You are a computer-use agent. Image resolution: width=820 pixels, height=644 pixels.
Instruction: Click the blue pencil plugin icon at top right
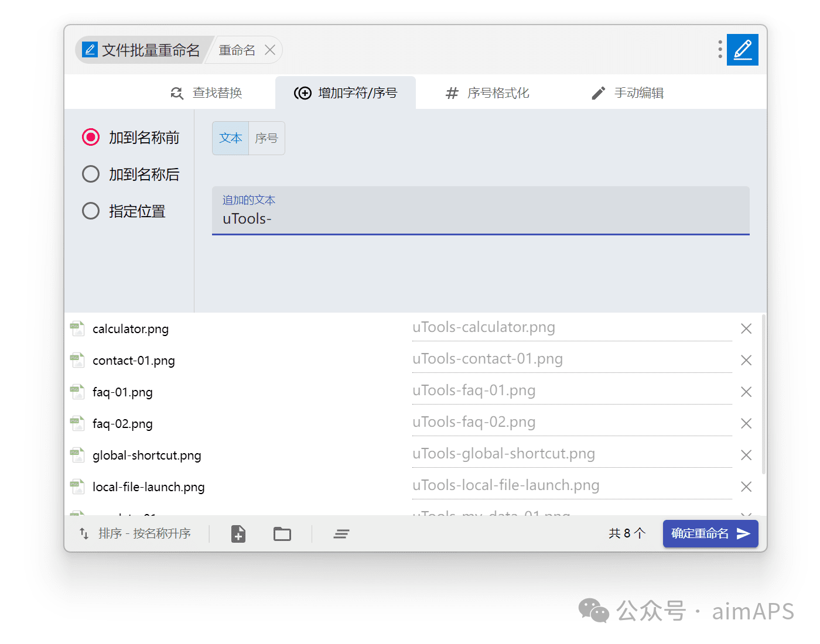(x=742, y=50)
